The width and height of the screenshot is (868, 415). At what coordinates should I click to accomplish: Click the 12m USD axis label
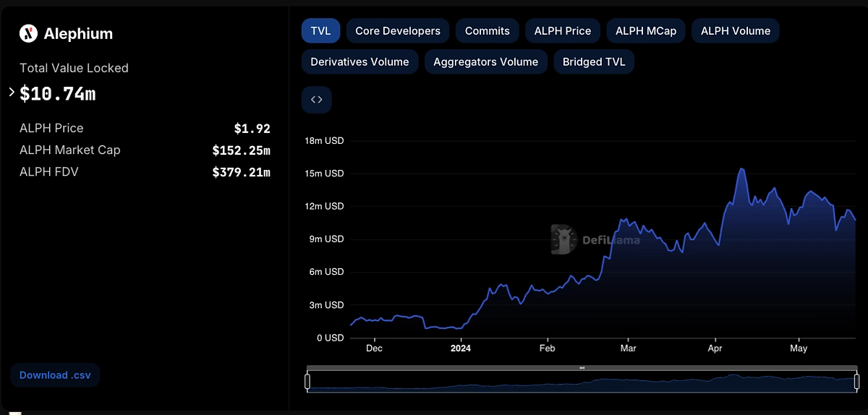(x=324, y=206)
